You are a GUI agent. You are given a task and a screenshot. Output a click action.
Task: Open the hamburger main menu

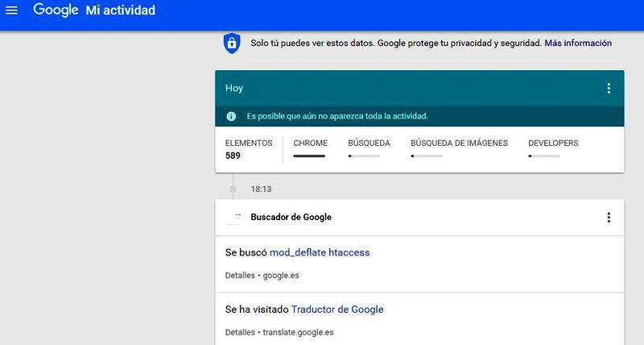[11, 10]
